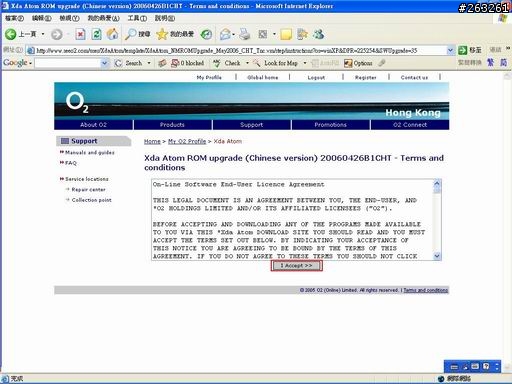Click the Home page icon
The width and height of the screenshot is (512, 384).
click(112, 34)
